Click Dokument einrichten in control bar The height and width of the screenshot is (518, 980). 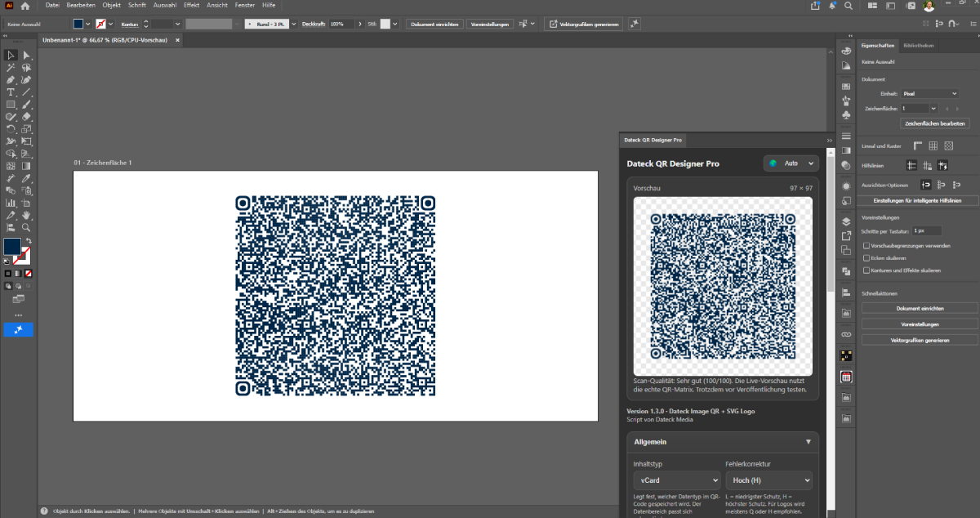tap(434, 24)
